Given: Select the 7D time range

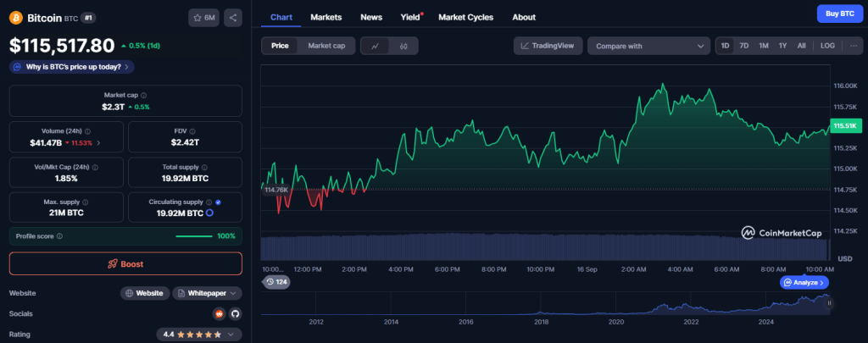Looking at the screenshot, I should (744, 46).
